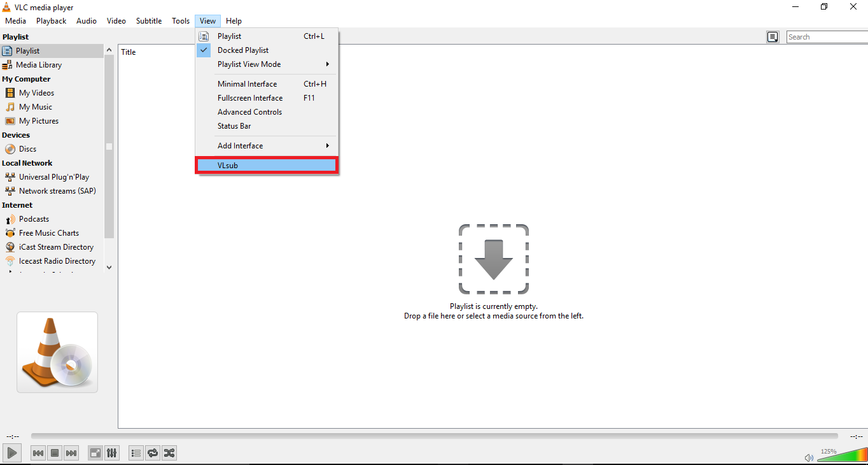This screenshot has height=465, width=868.
Task: Click the VLC cone icon in title bar
Action: [6, 7]
